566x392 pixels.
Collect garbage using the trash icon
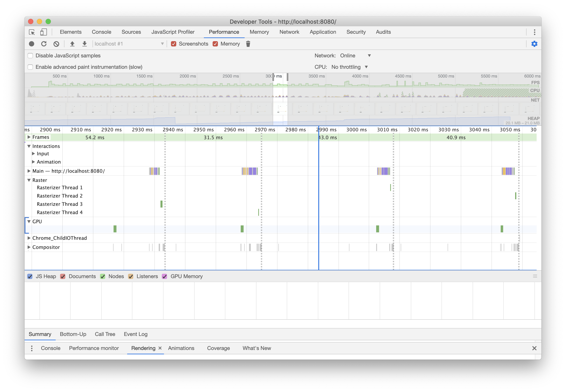[x=248, y=44]
